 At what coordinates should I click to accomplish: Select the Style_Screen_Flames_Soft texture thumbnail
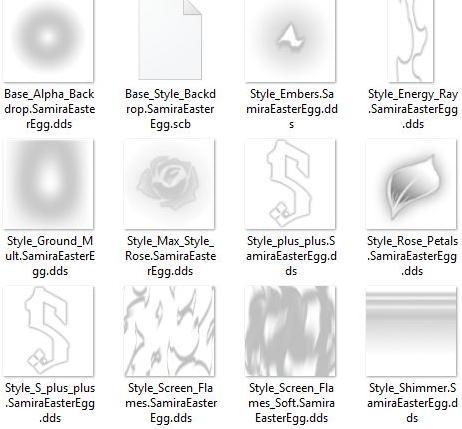290,331
